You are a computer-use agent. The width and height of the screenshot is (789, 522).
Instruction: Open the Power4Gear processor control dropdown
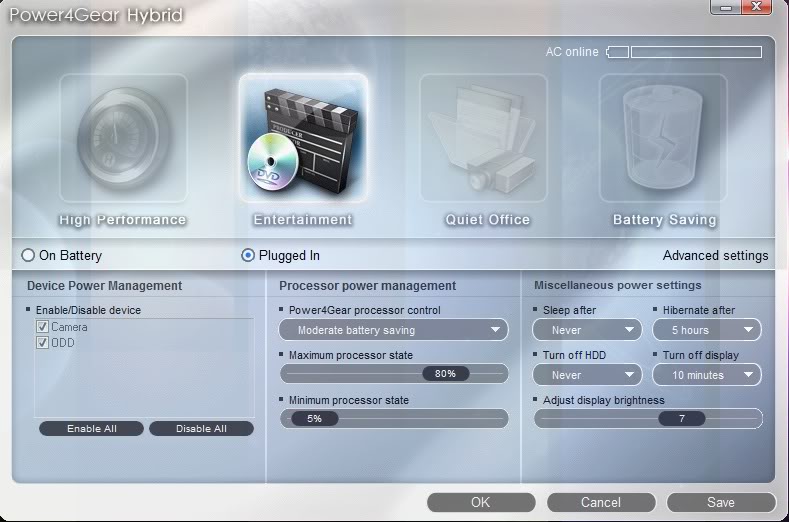point(393,330)
